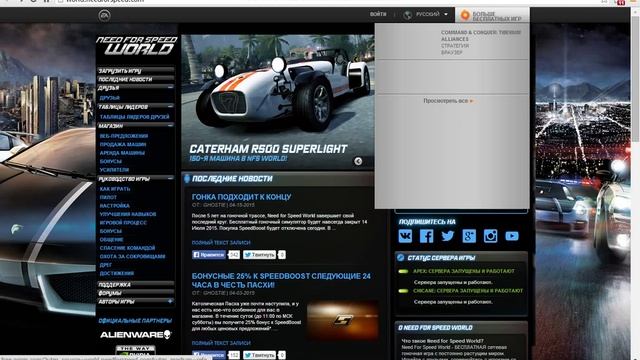Open Пилот guide link
Viewport: 640px width, 360px height.
(108, 197)
